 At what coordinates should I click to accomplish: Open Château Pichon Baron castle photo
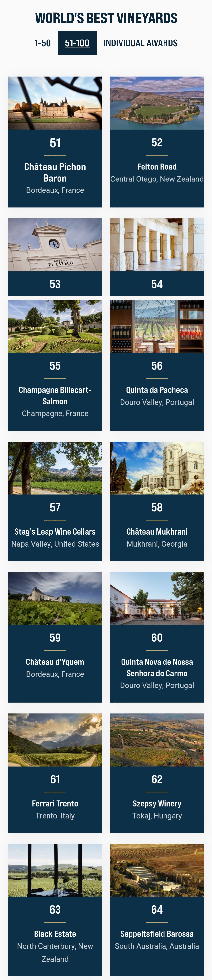(55, 103)
